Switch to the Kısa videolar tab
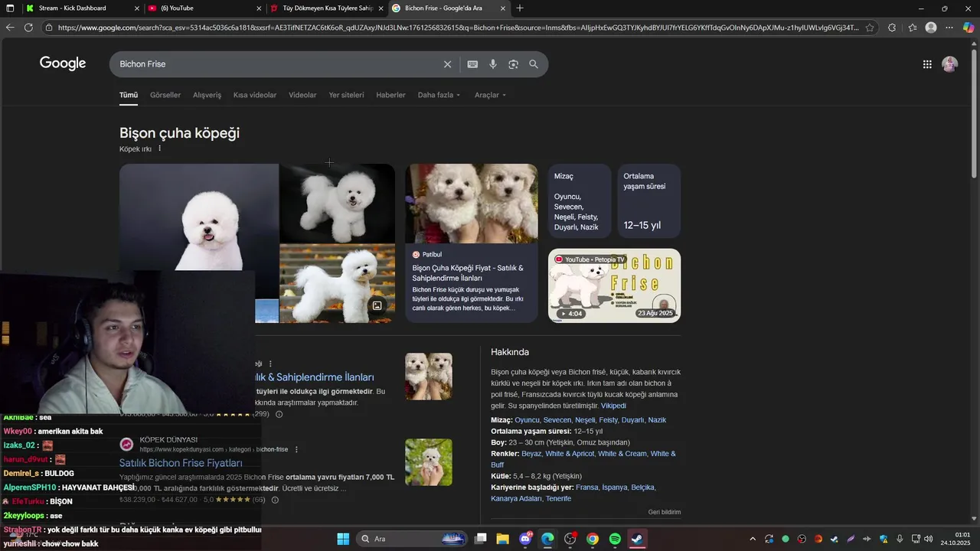 click(255, 95)
